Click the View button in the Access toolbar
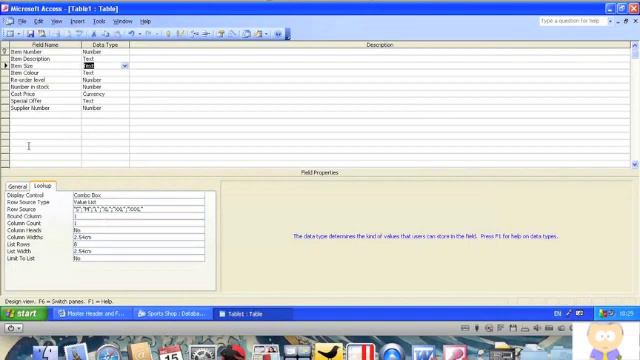This screenshot has height=360, width=640. point(10,34)
